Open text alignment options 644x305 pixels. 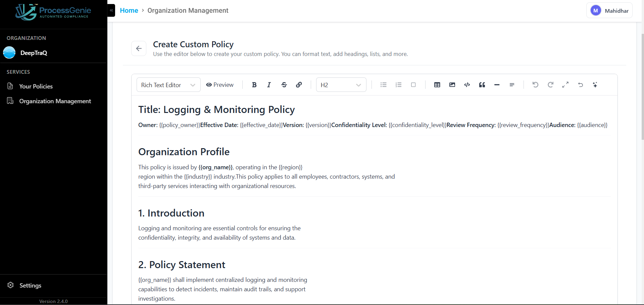tap(512, 85)
